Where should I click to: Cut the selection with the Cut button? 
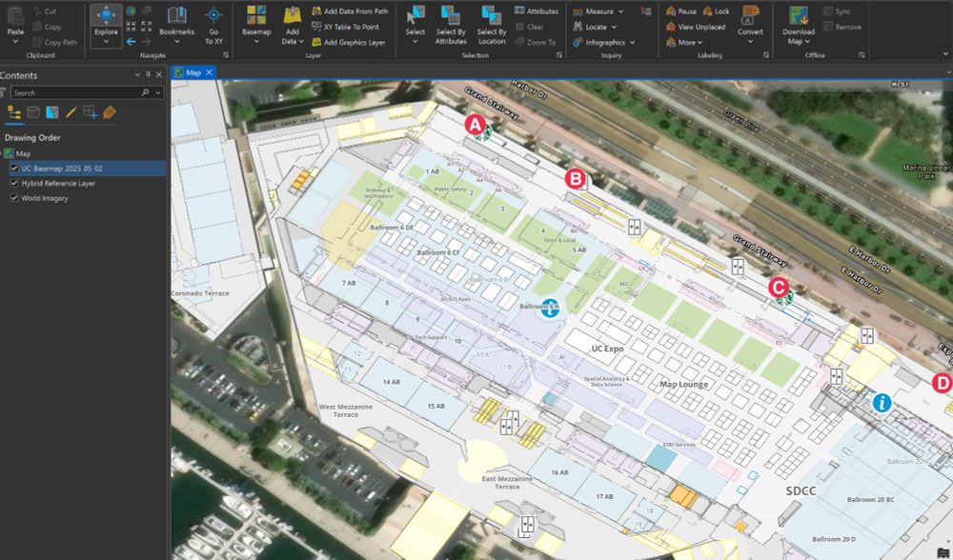point(45,10)
